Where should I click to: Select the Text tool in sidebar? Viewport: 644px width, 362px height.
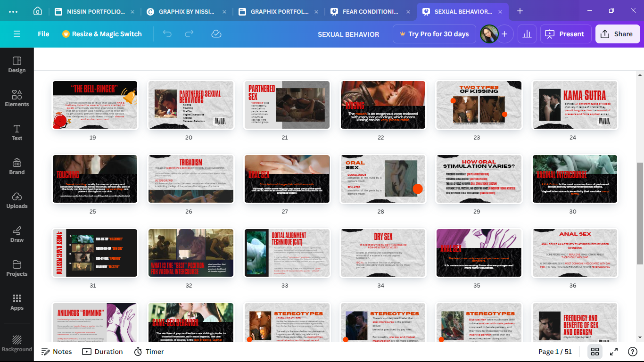click(x=17, y=132)
